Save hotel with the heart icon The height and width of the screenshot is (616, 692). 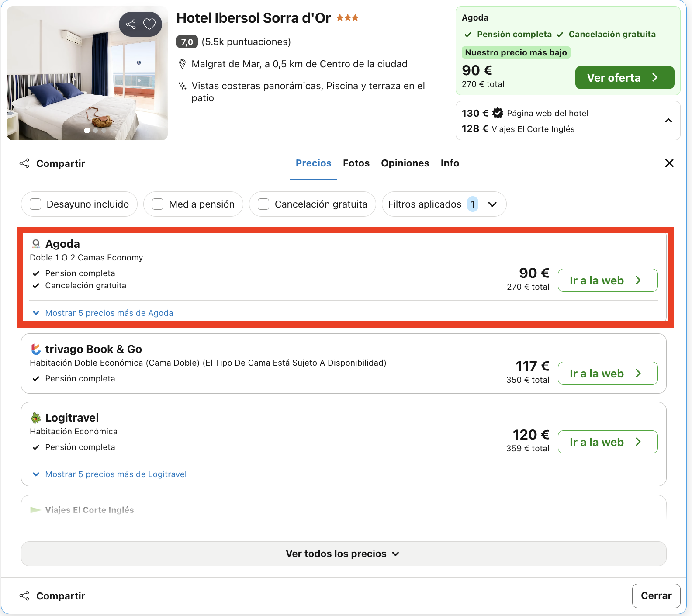tap(149, 24)
